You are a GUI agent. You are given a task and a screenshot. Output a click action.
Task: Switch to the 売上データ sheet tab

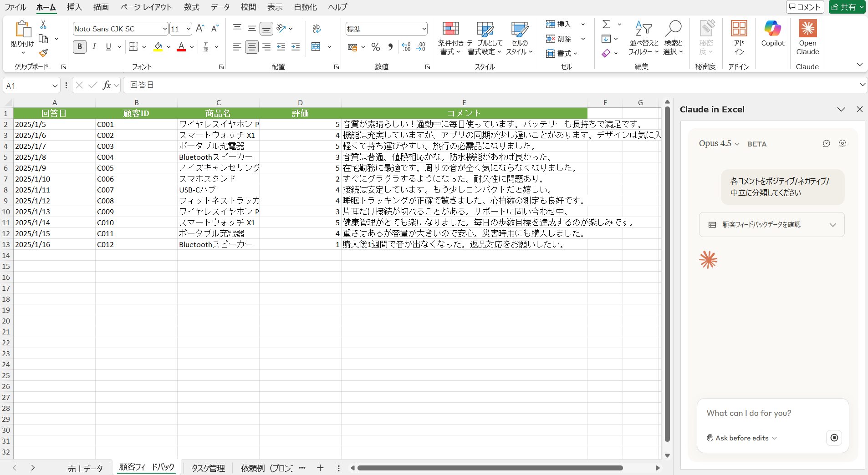pos(85,468)
